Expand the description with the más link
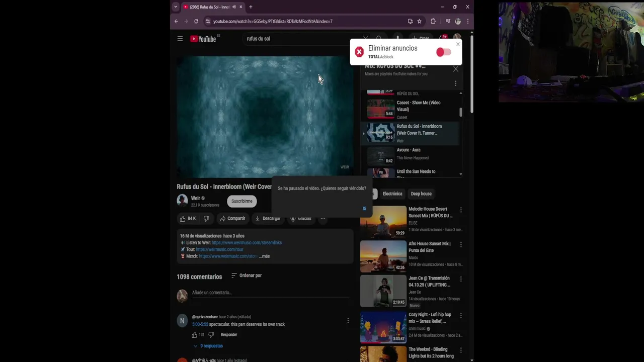 coord(265,256)
